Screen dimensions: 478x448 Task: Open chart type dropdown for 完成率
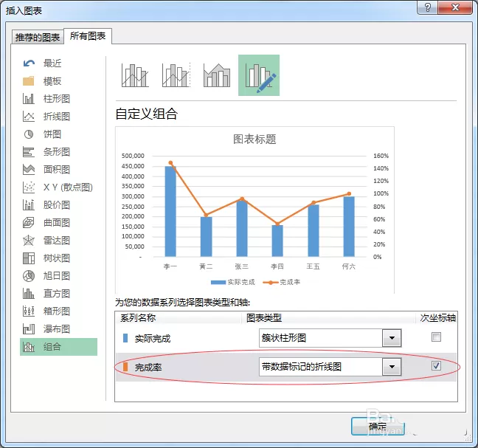[392, 367]
